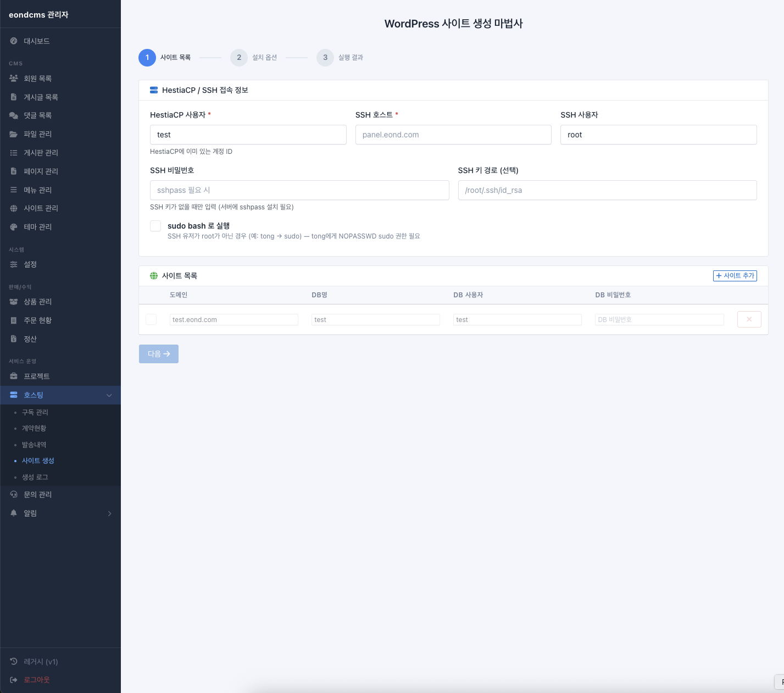Click the comments list chat icon
784x693 pixels.
pos(14,115)
